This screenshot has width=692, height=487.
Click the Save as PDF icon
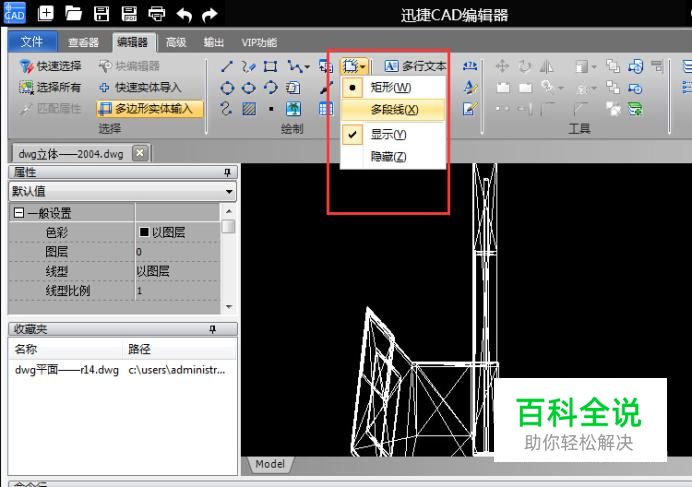point(129,14)
